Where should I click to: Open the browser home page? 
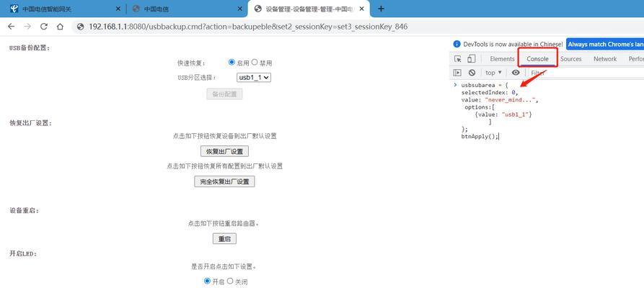pyautogui.click(x=60, y=27)
